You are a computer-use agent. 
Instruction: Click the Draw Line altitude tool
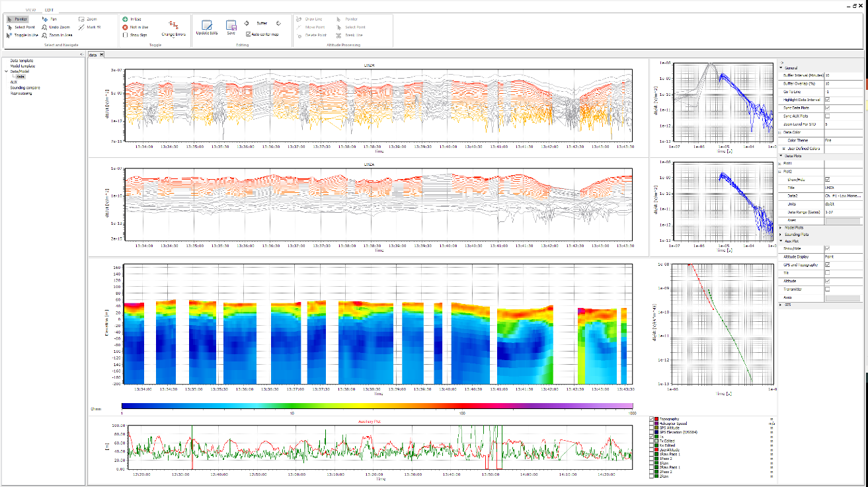point(311,20)
